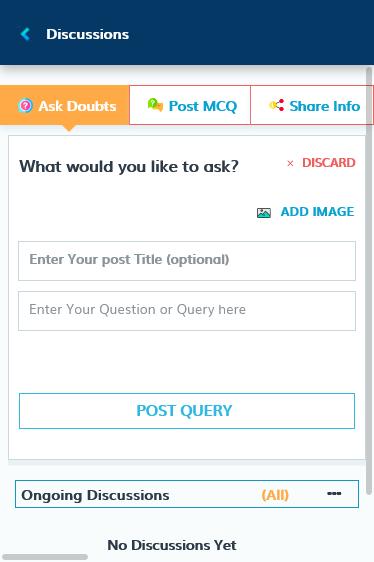Expand the Ongoing Discussions bar
The height and width of the screenshot is (562, 374).
click(187, 494)
